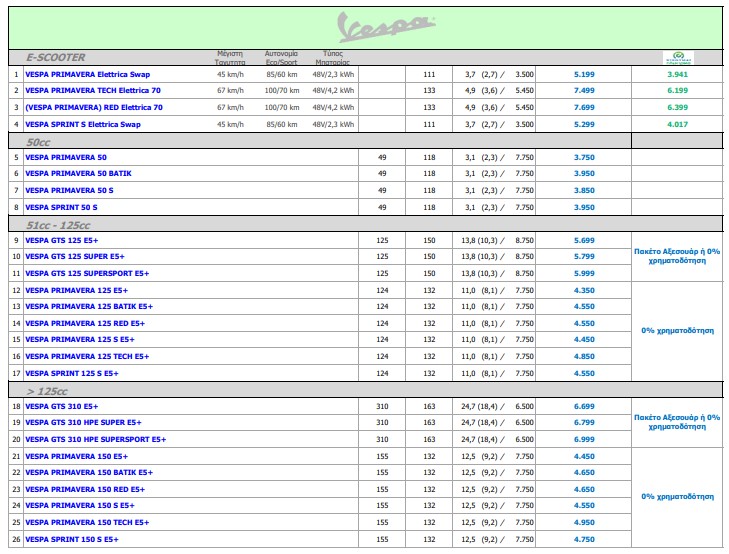Screen dimensions: 729x554
Task: Click accessories package offer beside GTS 125 rows
Action: coord(677,256)
